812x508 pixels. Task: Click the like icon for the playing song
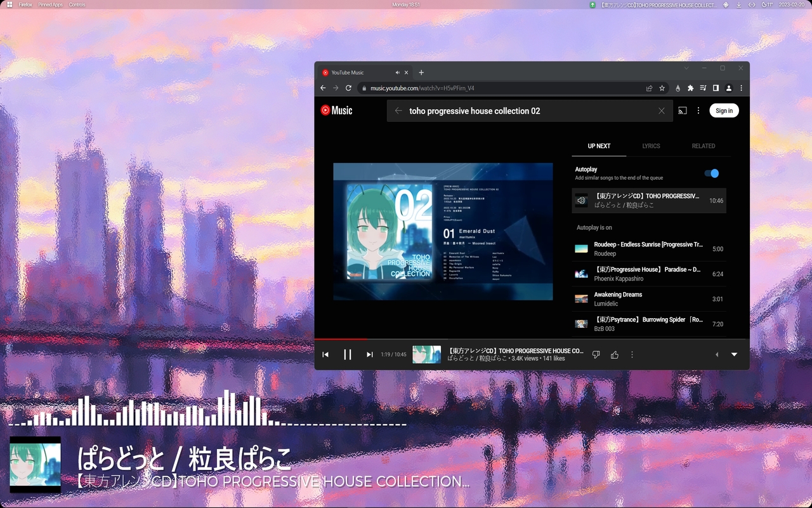click(614, 354)
